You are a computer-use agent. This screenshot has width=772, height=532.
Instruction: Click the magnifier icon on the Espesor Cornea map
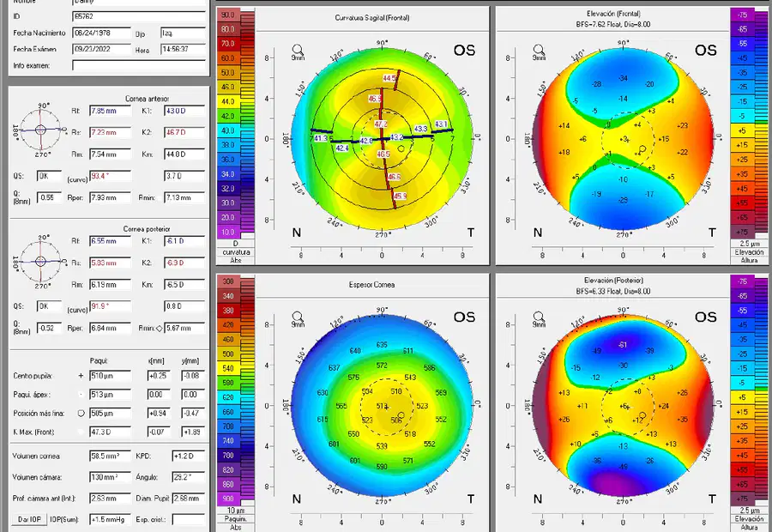[x=298, y=317]
